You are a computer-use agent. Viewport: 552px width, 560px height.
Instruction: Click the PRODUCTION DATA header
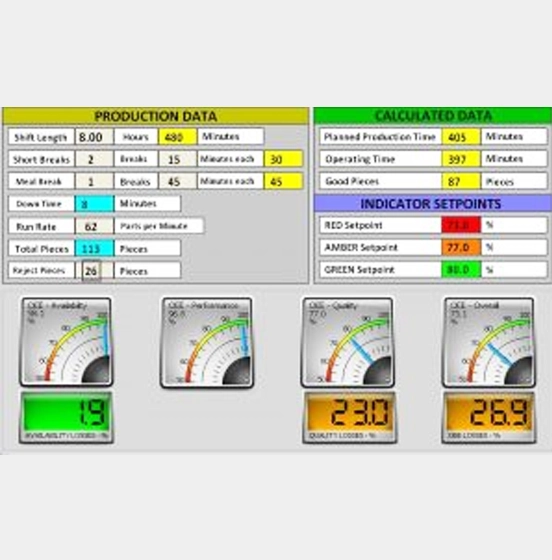tap(155, 116)
